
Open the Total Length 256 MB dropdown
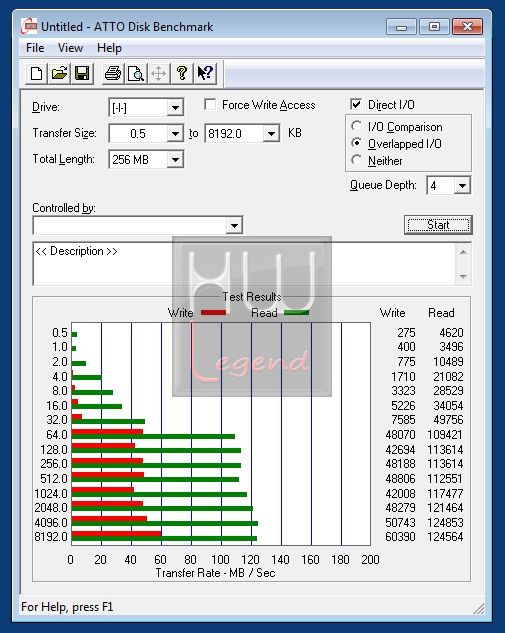click(175, 159)
